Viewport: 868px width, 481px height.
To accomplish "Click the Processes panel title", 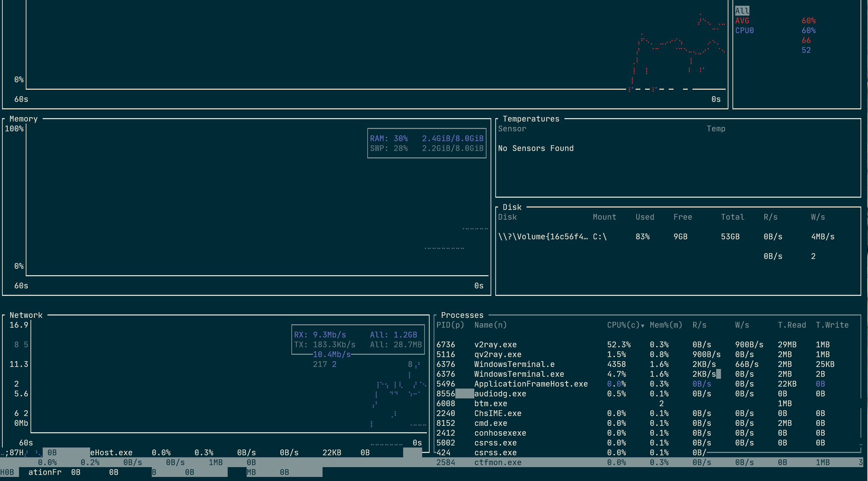I will coord(463,315).
